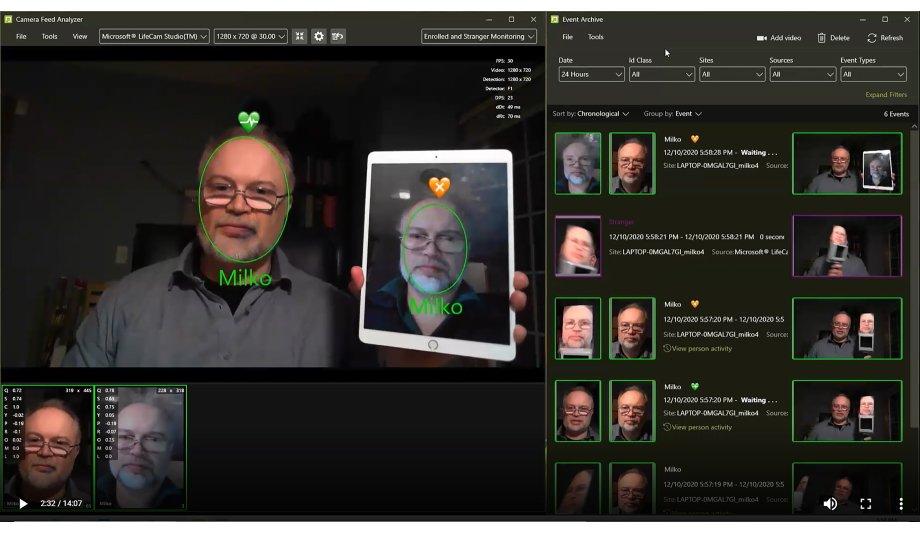Open the Id Class filter dropdown

[662, 75]
